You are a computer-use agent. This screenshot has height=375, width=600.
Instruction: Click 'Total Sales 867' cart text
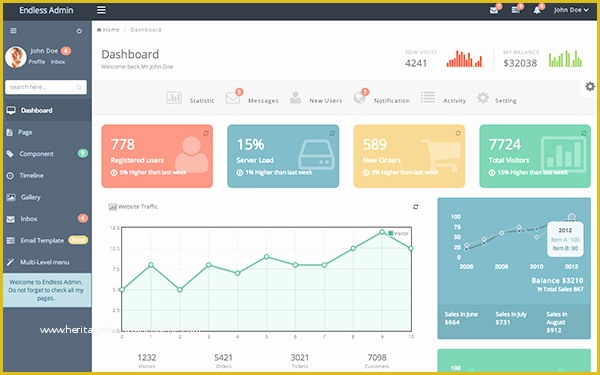(x=561, y=289)
